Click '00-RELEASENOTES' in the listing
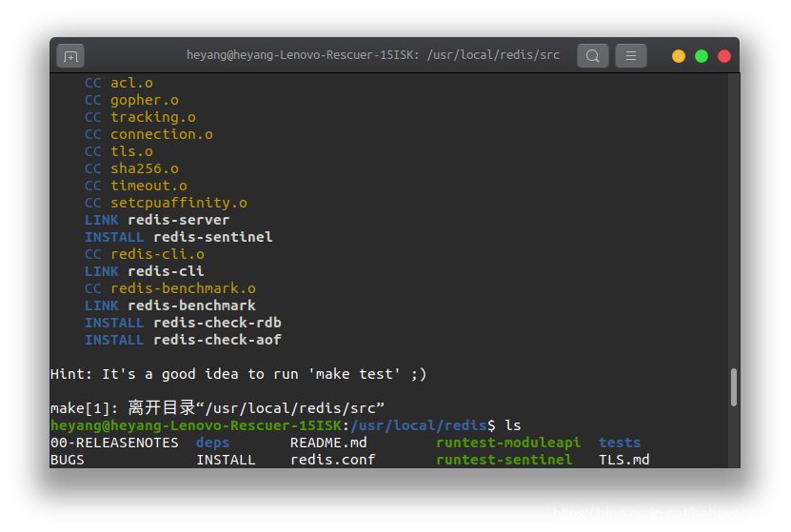The height and width of the screenshot is (532, 791). (114, 443)
